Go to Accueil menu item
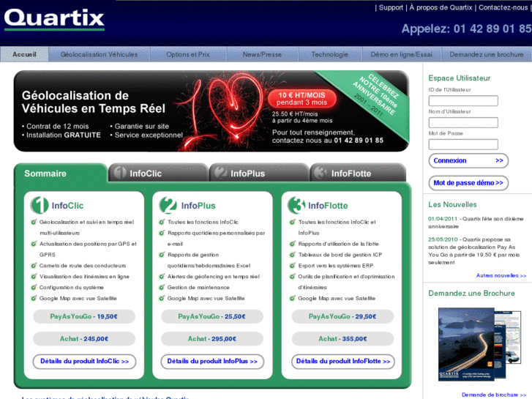Viewport: 532px width, 399px height. [x=24, y=54]
